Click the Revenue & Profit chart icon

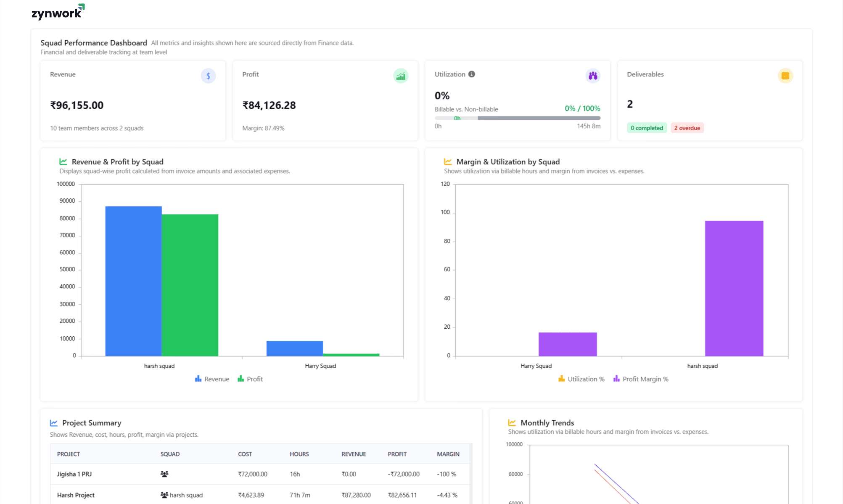[x=63, y=162]
